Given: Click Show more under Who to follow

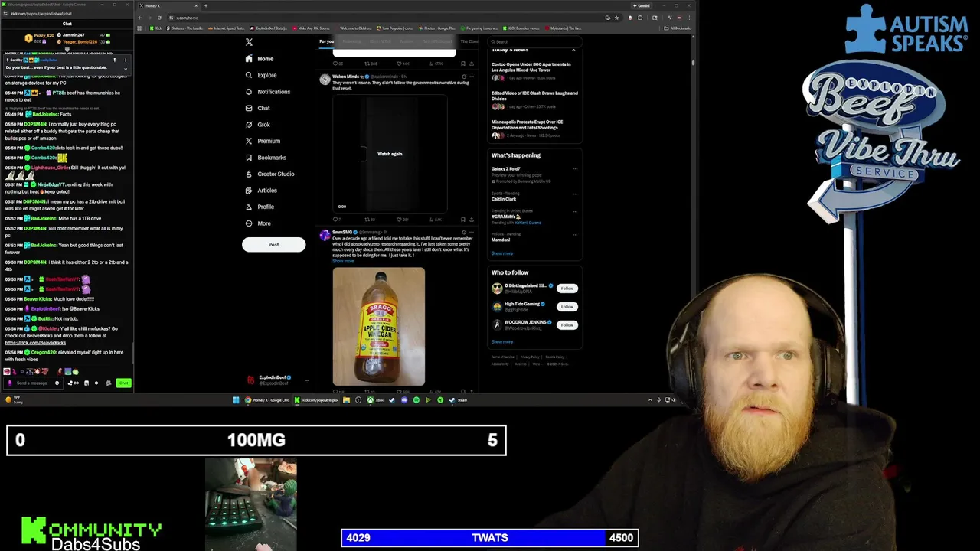Looking at the screenshot, I should pos(502,342).
